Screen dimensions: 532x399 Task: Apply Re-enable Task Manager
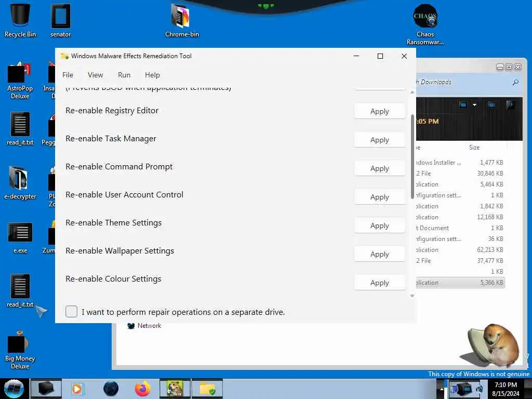point(380,140)
